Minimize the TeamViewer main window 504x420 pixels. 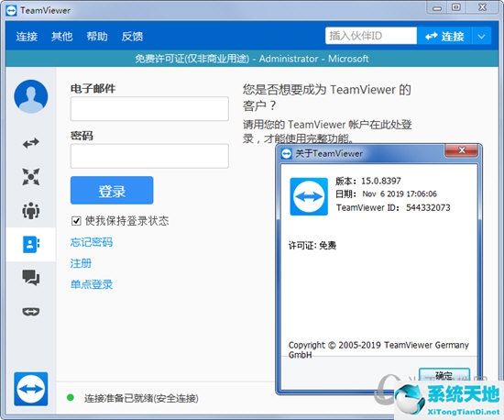pos(437,7)
